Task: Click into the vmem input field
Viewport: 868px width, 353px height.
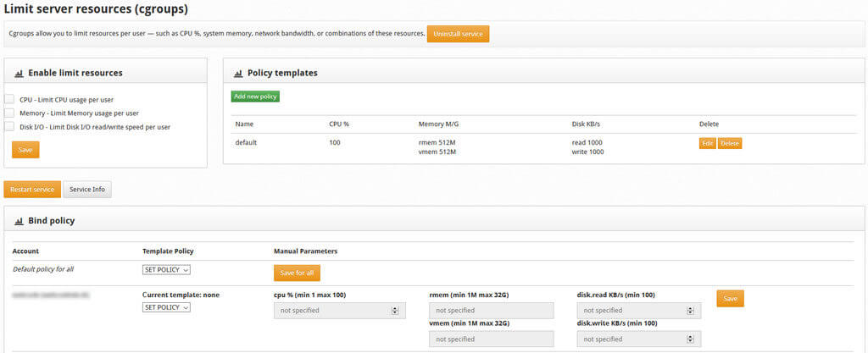Action: tap(491, 339)
